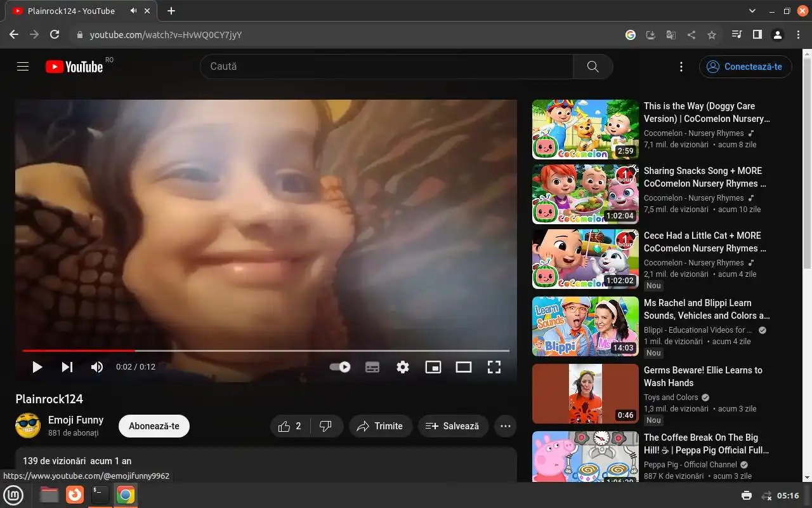
Task: Switch to Chrome in taskbar
Action: [126, 495]
